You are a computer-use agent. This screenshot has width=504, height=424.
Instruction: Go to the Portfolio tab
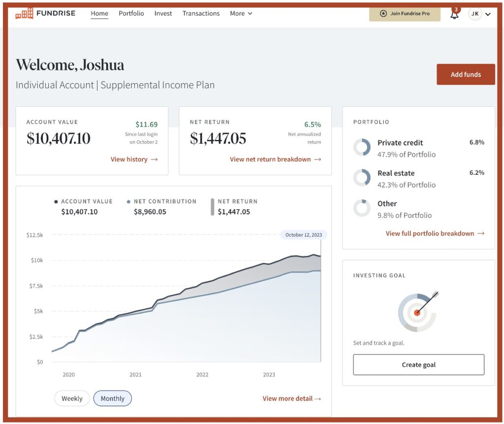[x=131, y=13]
